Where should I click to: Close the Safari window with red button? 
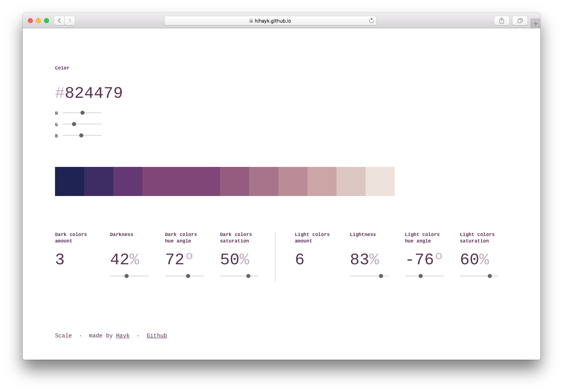click(30, 21)
